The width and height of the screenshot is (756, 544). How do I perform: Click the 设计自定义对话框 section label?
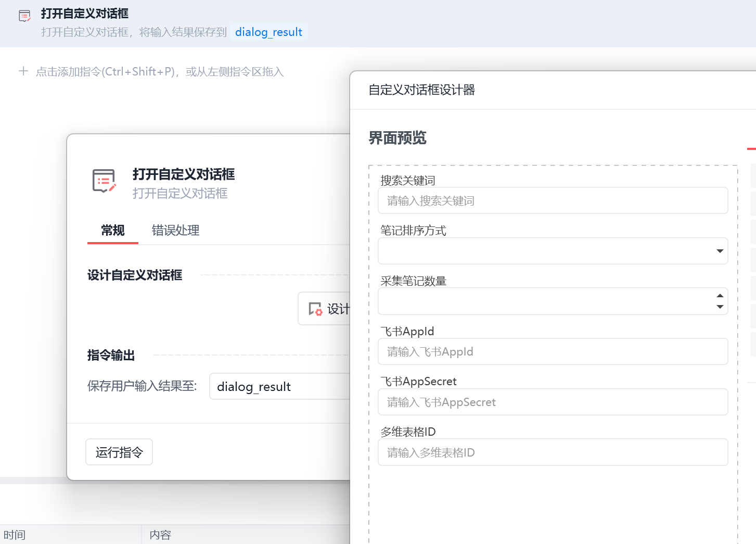pos(135,275)
